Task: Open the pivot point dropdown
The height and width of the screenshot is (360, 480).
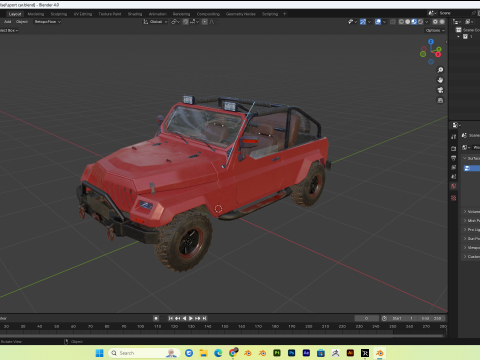Action: tap(175, 22)
